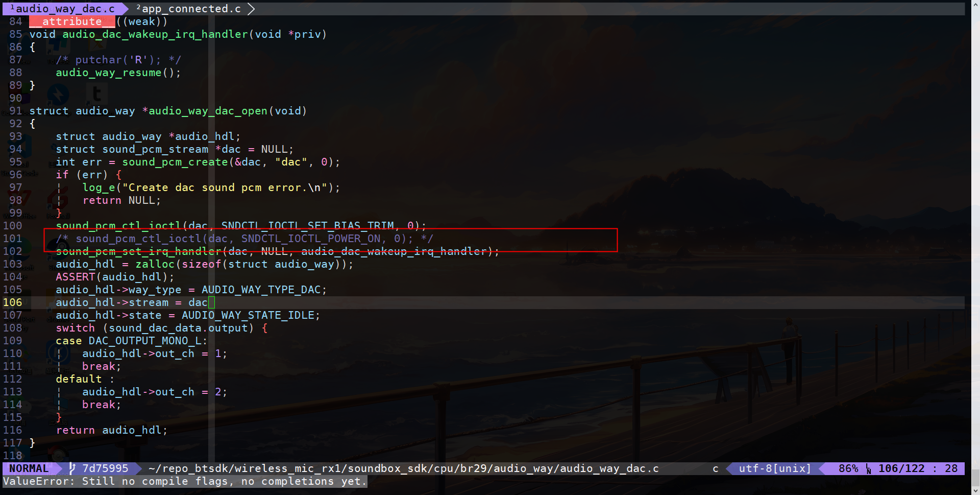Click audio_way_dac_open function name

(208, 111)
